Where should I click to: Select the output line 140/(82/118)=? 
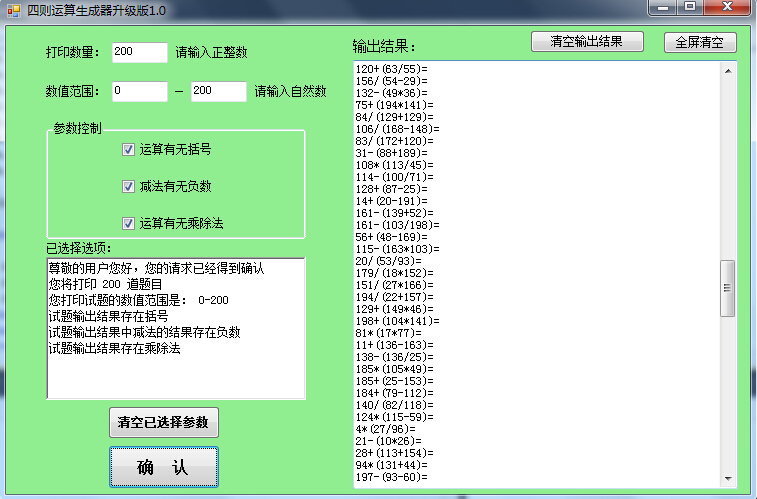(394, 405)
